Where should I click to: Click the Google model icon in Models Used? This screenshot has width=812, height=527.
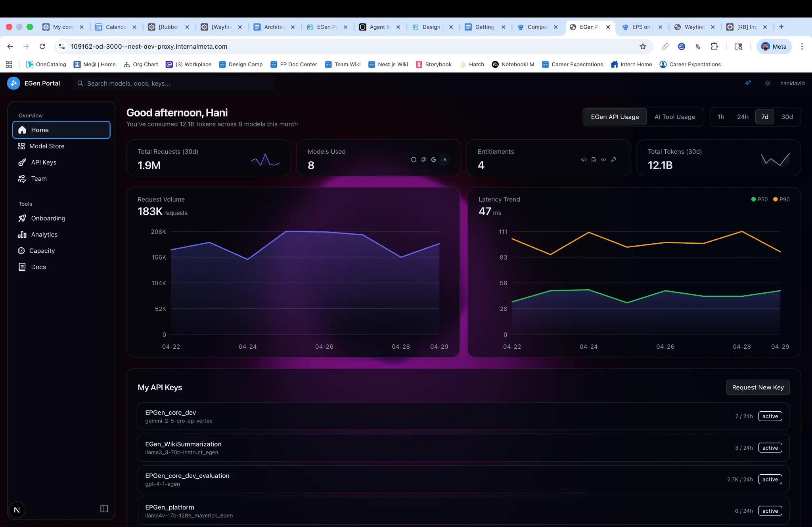(433, 160)
